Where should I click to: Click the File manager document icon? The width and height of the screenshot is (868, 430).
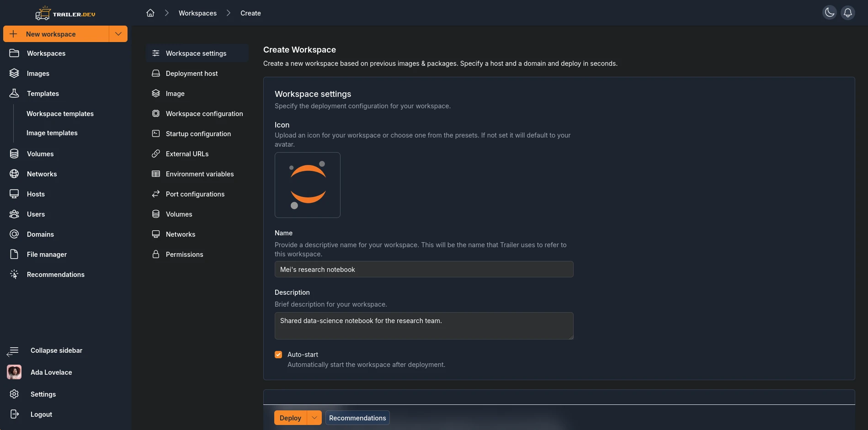coord(14,254)
